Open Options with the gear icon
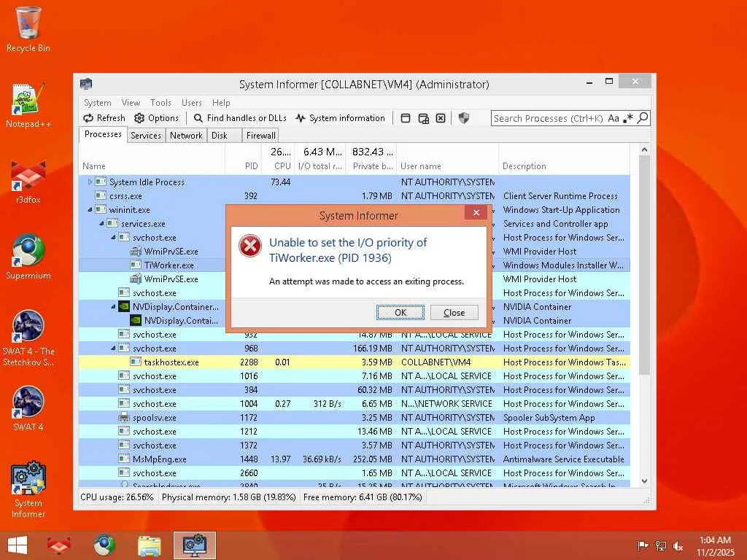Screen dimensions: 747x560 [156, 118]
